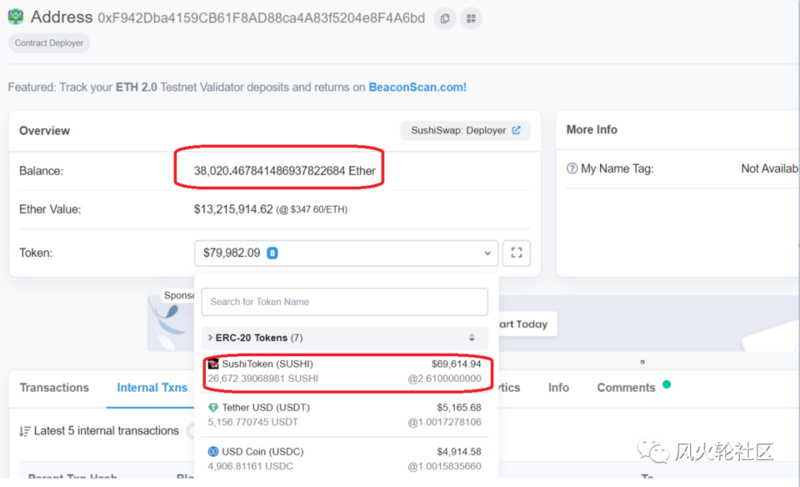Click the SushiSwap: Deployer label button
This screenshot has width=800, height=487.
click(465, 130)
